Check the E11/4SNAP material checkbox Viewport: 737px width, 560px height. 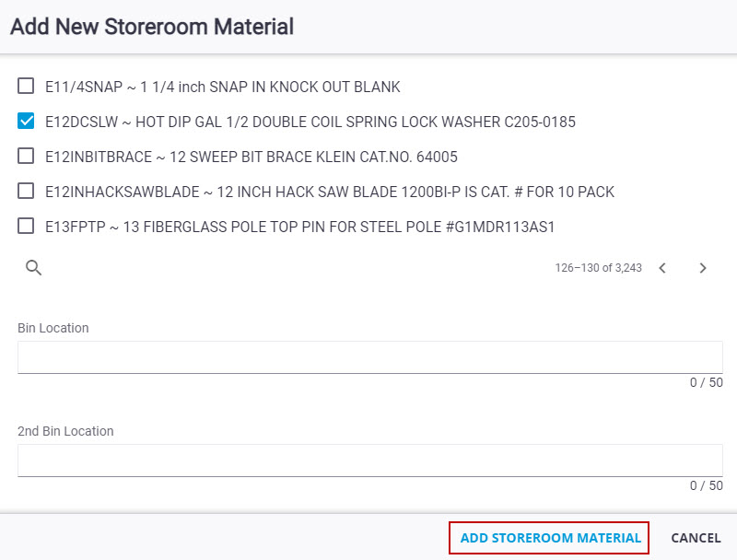[x=26, y=86]
